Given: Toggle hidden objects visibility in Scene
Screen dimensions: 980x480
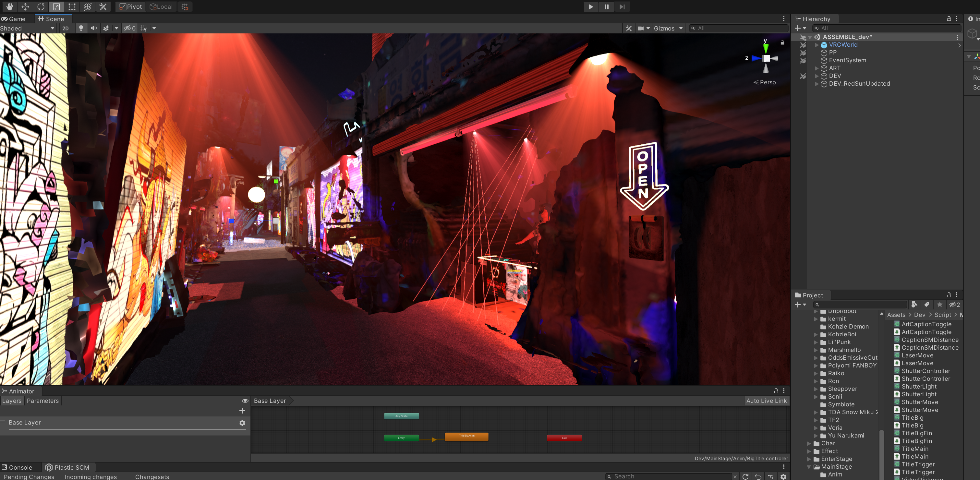Looking at the screenshot, I should [130, 28].
